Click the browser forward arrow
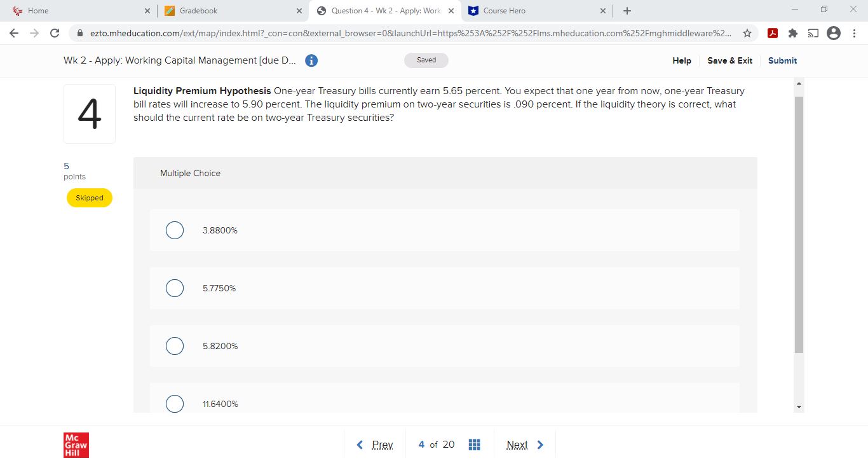Image resolution: width=868 pixels, height=463 pixels. 34,33
